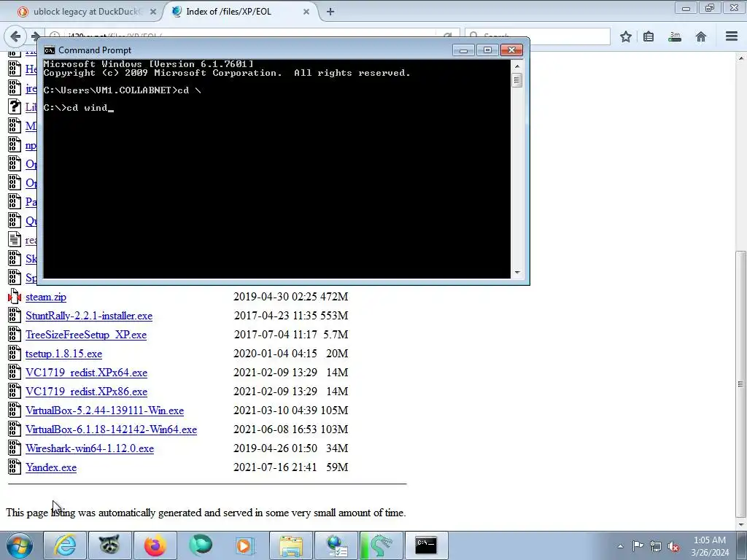
Task: Open the browser hamburger menu
Action: coord(732,36)
